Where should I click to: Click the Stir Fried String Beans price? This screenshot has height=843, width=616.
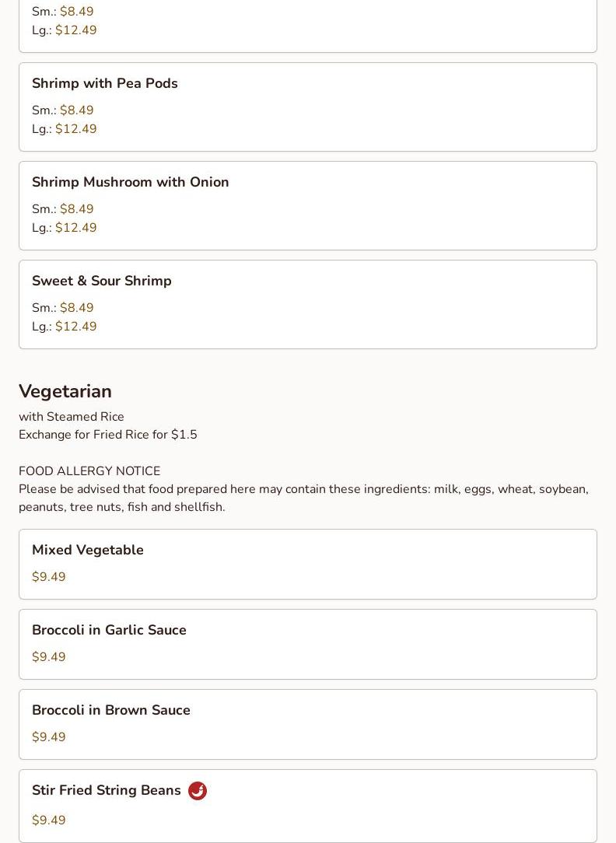pyautogui.click(x=49, y=820)
